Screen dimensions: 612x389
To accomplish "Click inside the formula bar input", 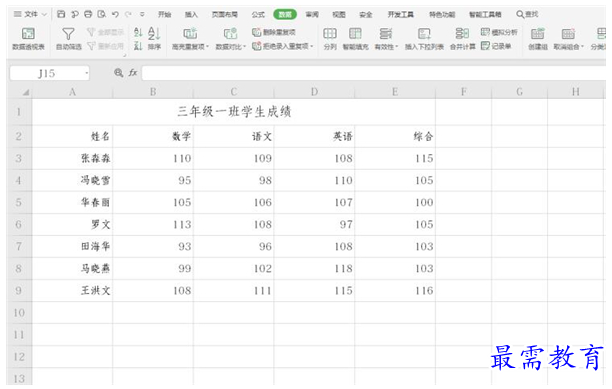I will click(x=374, y=73).
